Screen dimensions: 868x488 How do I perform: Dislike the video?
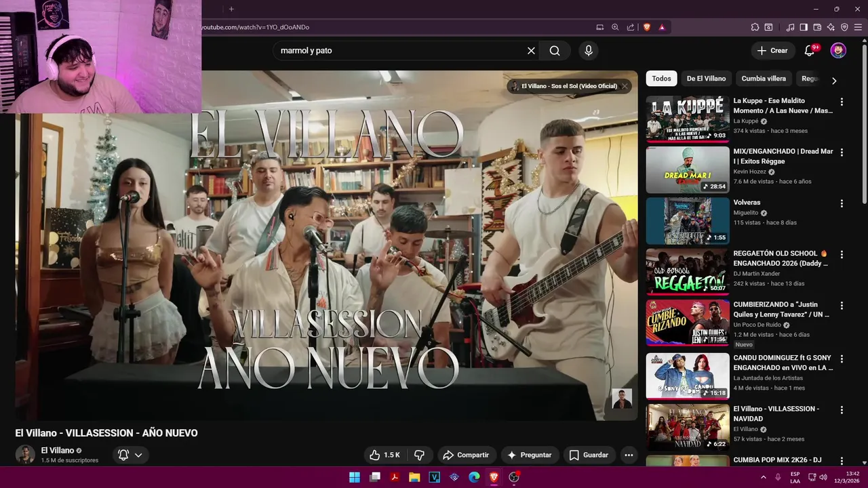(x=419, y=455)
